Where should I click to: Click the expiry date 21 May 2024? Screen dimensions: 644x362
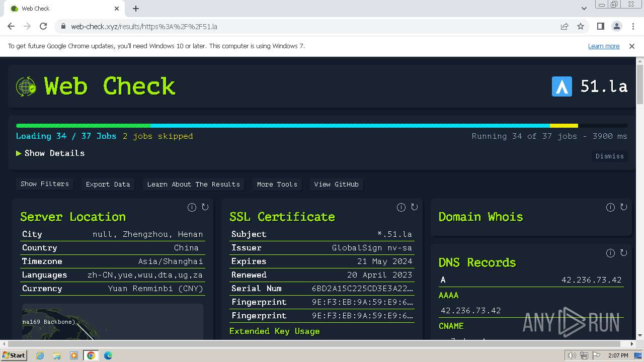(x=385, y=261)
